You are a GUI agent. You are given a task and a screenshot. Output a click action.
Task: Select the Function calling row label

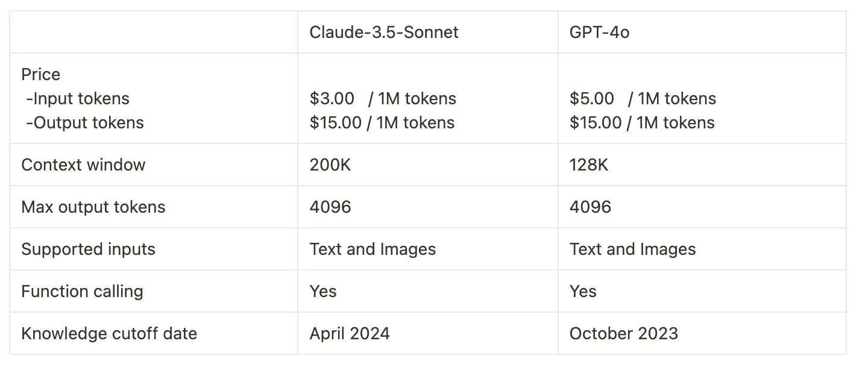point(82,292)
